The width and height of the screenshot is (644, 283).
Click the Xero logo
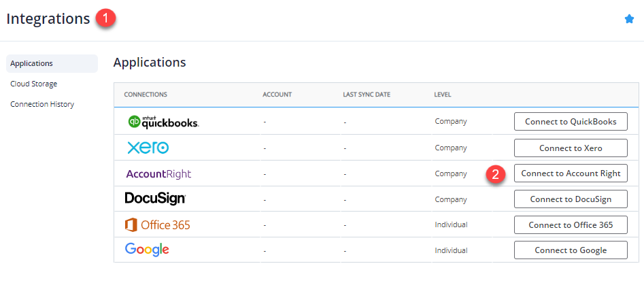148,148
